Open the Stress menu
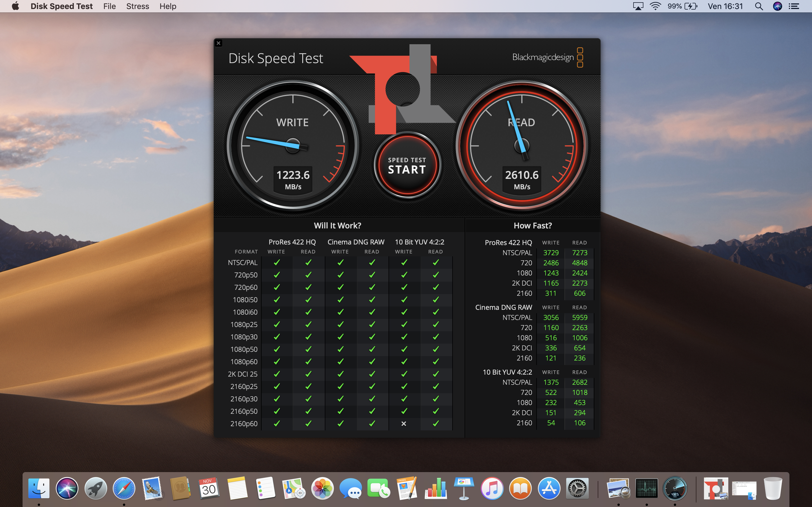Viewport: 812px width, 507px height. (138, 6)
